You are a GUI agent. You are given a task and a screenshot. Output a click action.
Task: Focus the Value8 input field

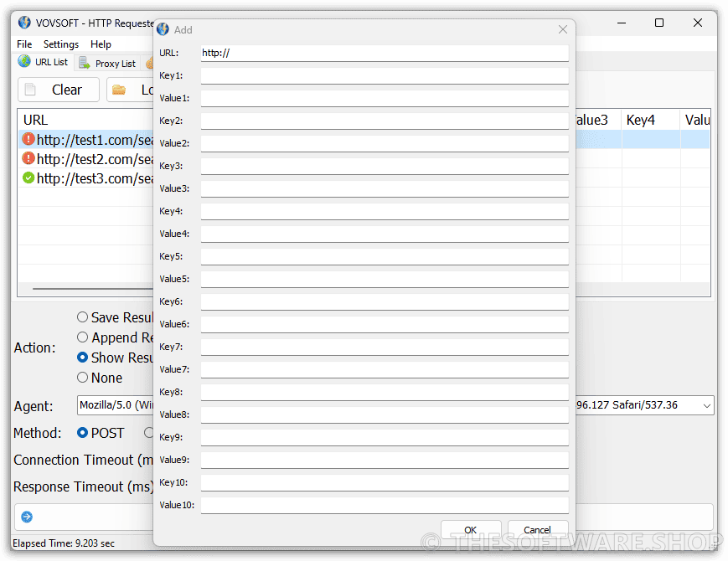coord(385,414)
